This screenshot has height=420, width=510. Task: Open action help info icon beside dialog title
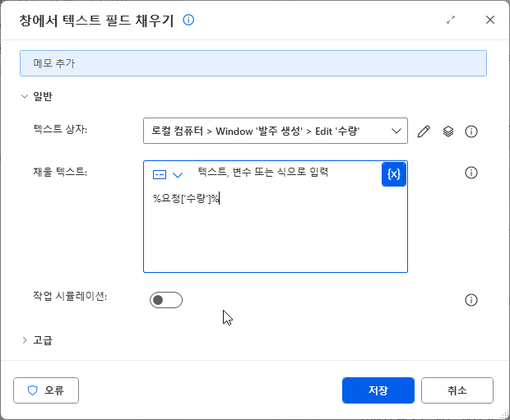tap(188, 21)
